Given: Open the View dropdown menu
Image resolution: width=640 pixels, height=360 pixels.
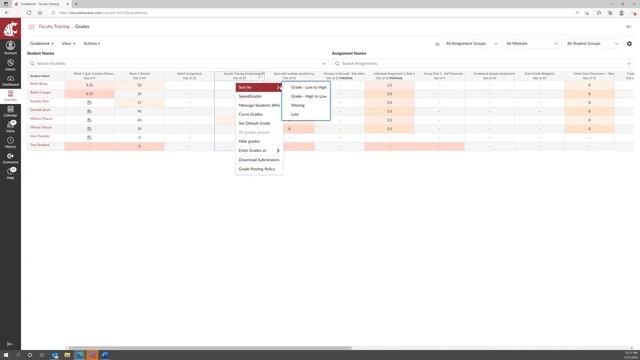Looking at the screenshot, I should tap(68, 44).
